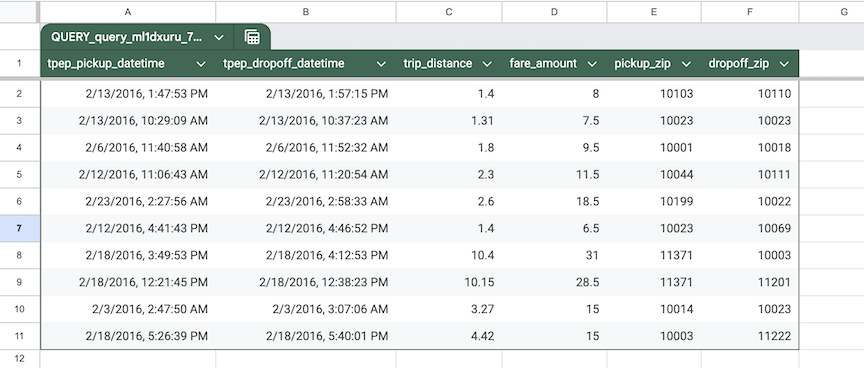Select dropoff zip cell 11201

pos(750,282)
